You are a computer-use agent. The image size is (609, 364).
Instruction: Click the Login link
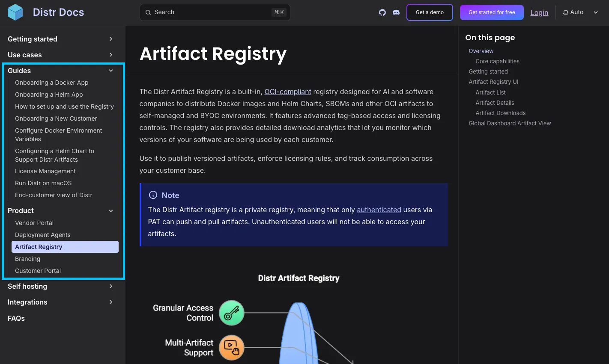pos(539,12)
